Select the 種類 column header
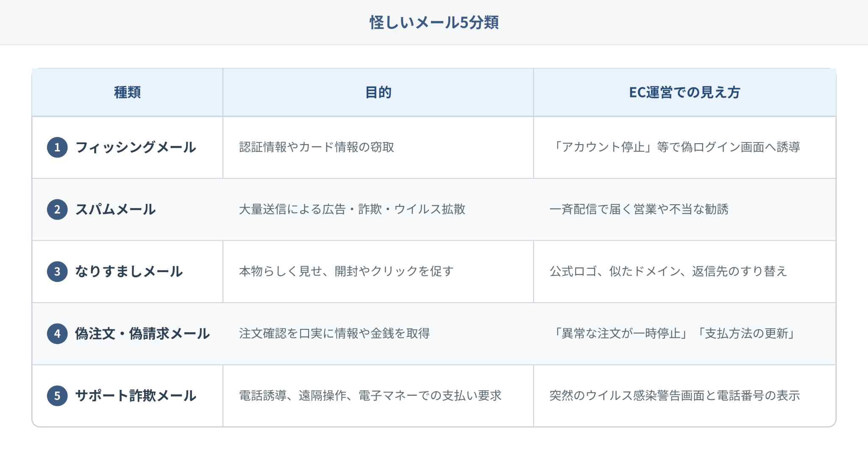This screenshot has width=868, height=459. pyautogui.click(x=128, y=92)
